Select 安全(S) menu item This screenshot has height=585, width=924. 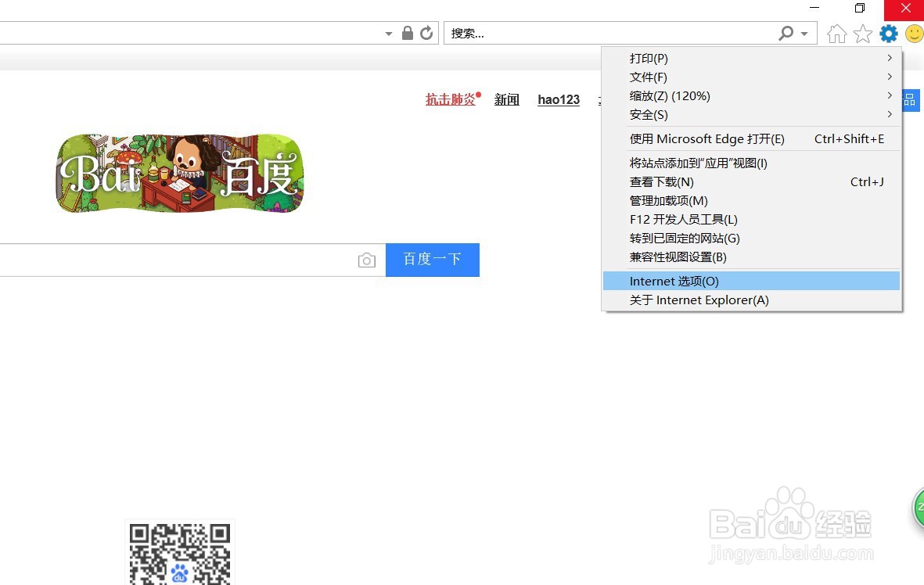point(751,115)
